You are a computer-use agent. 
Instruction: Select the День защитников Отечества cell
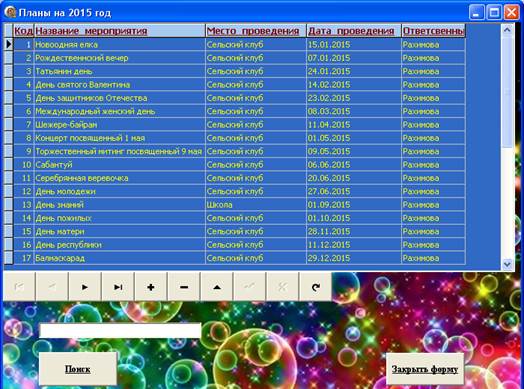point(120,98)
